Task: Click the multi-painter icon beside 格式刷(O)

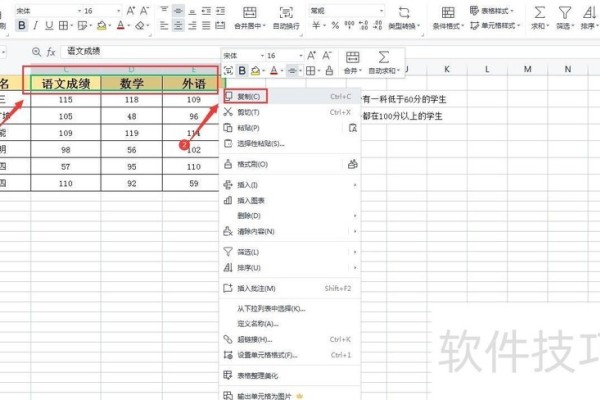Action: [352, 164]
